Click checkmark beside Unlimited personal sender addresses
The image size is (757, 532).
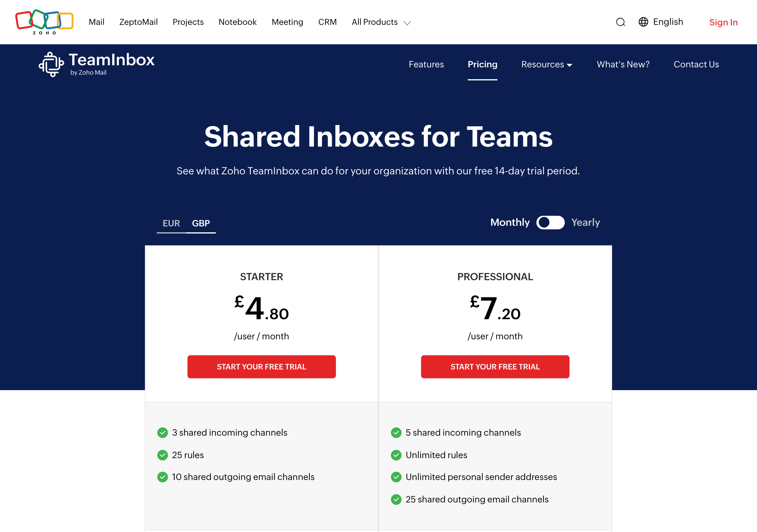click(x=396, y=477)
